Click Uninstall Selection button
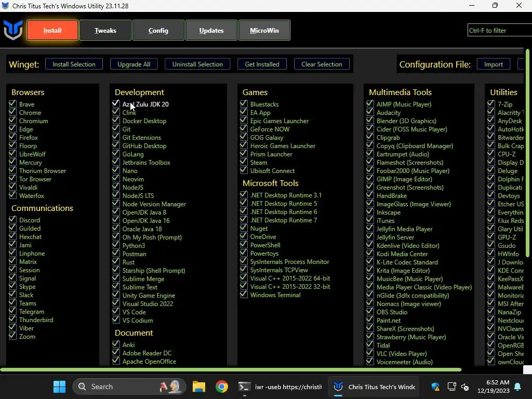 tap(197, 64)
